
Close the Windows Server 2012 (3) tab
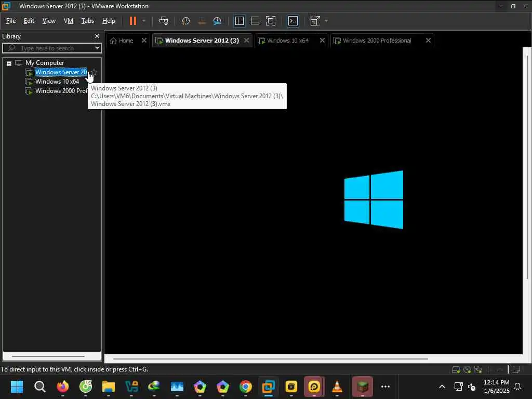tap(247, 41)
